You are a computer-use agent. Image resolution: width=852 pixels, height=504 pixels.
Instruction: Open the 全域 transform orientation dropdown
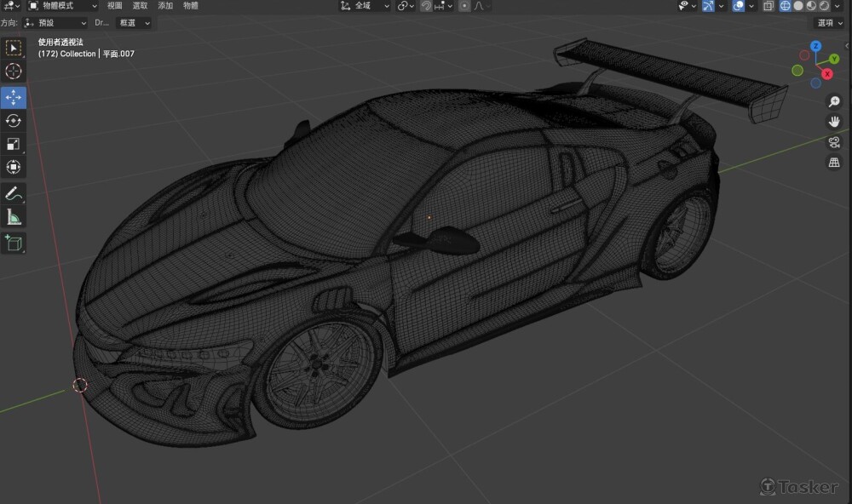[365, 6]
